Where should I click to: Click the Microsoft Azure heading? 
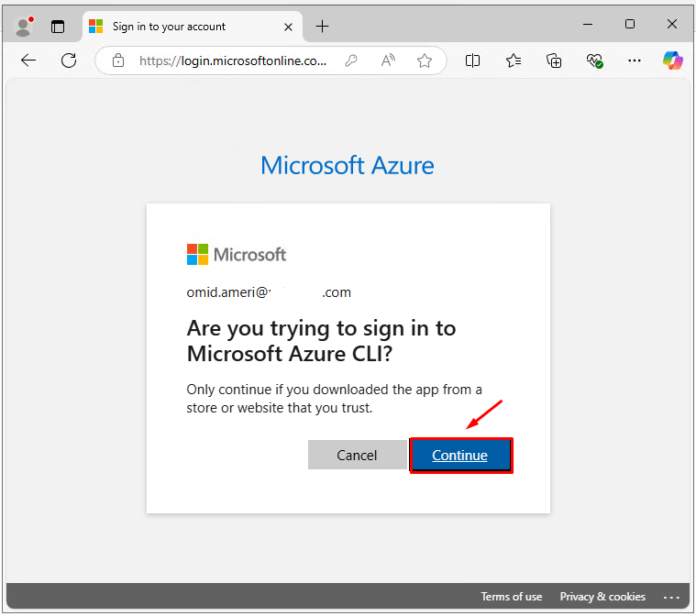(x=348, y=166)
